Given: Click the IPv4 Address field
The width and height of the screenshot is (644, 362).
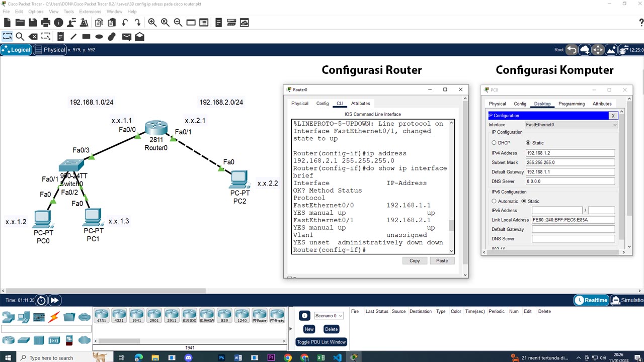Looking at the screenshot, I should click(570, 153).
